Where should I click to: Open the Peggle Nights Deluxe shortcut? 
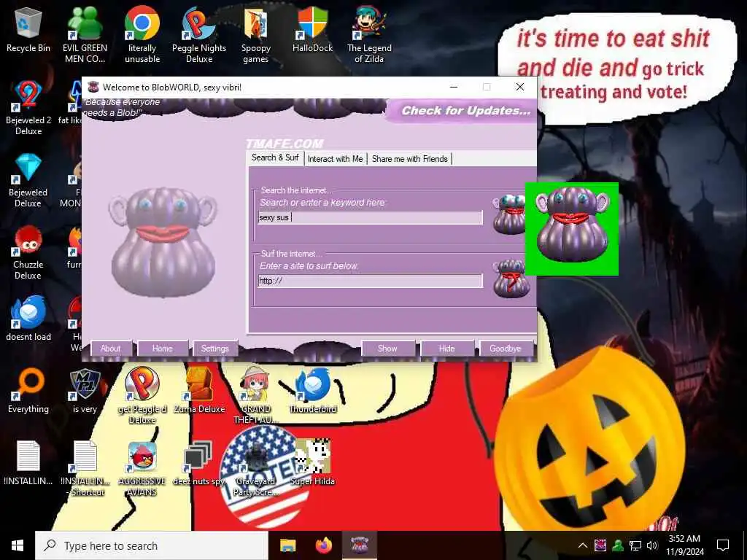point(198,34)
